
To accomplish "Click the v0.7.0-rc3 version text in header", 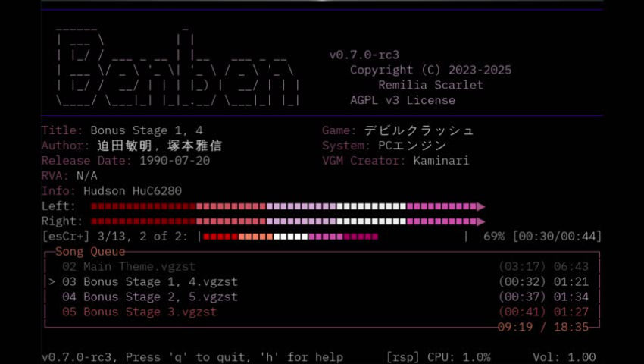I will [364, 55].
